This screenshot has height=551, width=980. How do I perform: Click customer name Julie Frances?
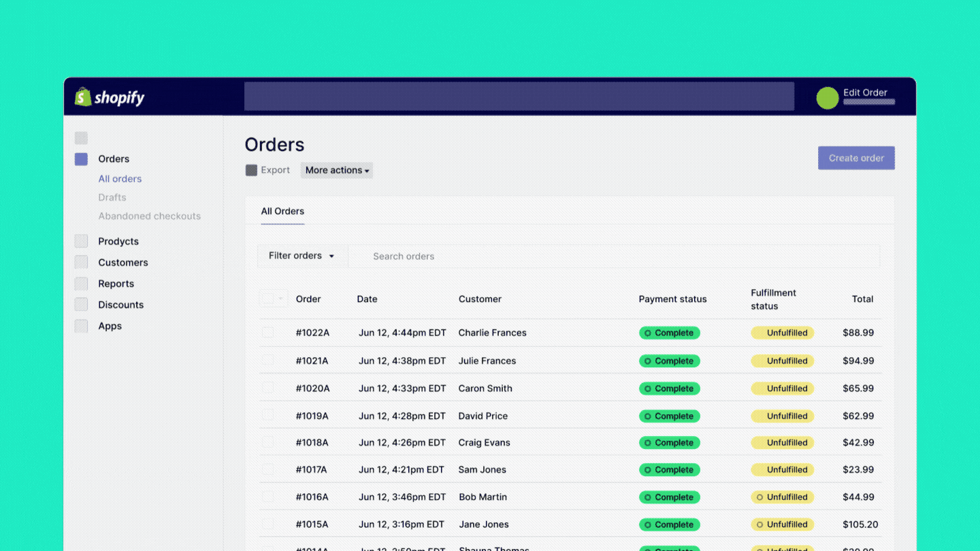pyautogui.click(x=487, y=361)
